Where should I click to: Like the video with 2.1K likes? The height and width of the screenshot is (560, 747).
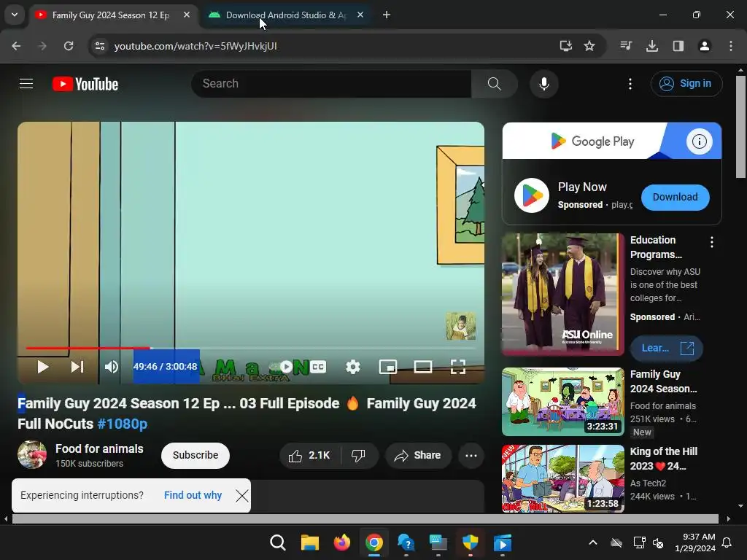click(x=309, y=455)
